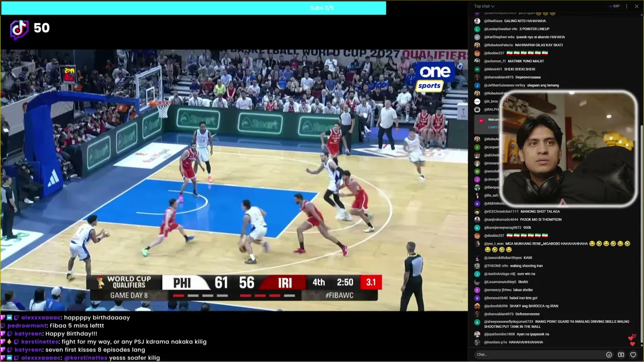This screenshot has height=362, width=644.
Task: Click @alwayswannaflydeguma6733's green avatar
Action: point(477,322)
